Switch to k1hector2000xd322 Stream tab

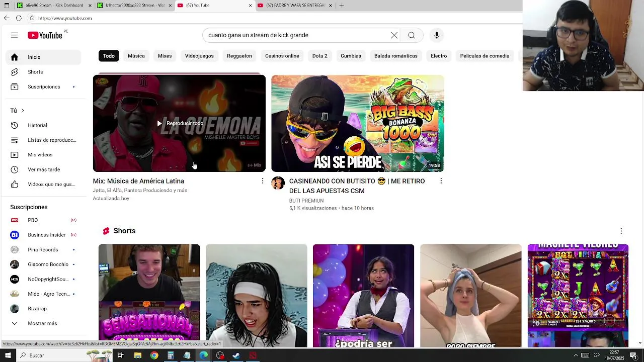(135, 6)
